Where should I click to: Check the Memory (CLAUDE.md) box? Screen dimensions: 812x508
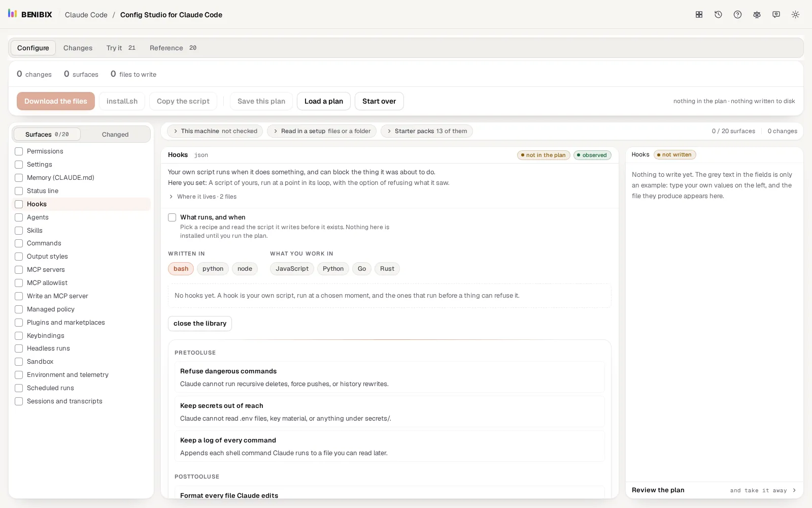click(x=19, y=178)
